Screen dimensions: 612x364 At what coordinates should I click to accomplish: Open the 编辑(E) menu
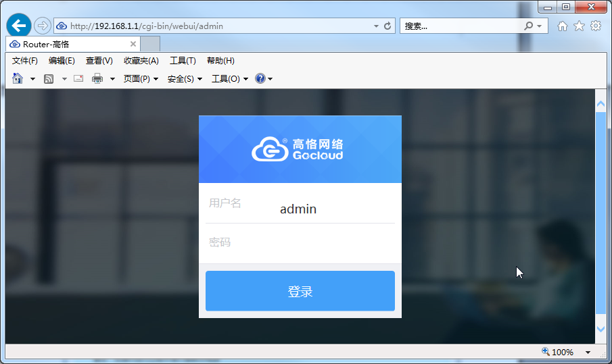[x=62, y=61]
